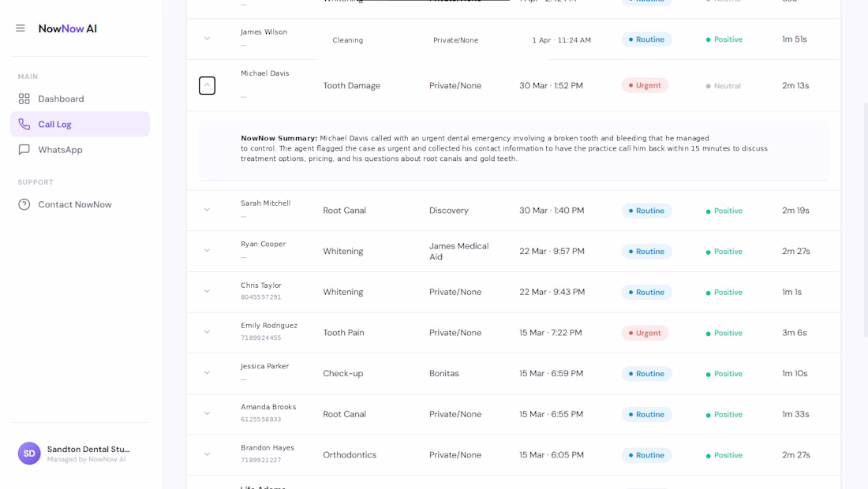Viewport: 868px width, 489px height.
Task: Click the WhatsApp chat bubble icon
Action: point(24,149)
